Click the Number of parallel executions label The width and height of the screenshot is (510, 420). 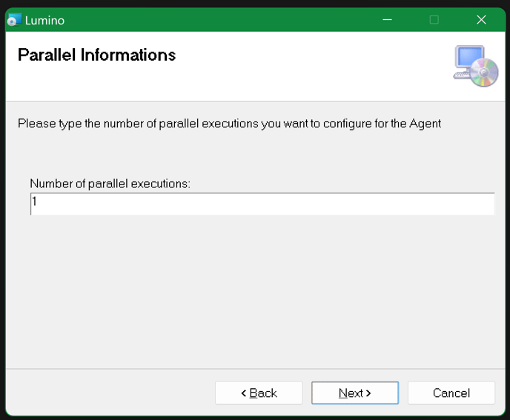click(110, 184)
